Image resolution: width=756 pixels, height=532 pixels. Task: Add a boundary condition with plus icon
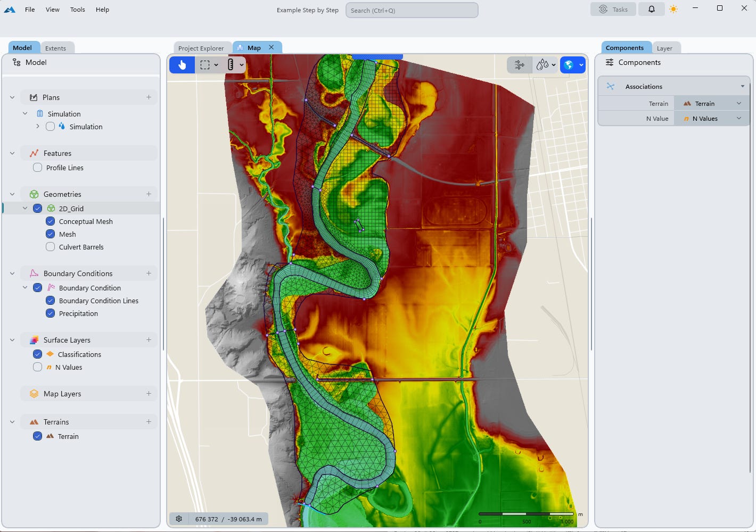149,273
